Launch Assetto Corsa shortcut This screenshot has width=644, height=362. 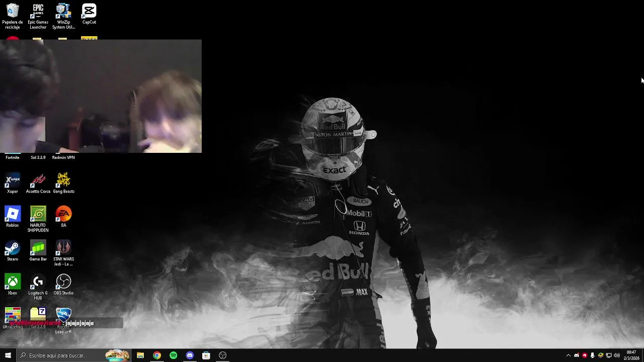[x=38, y=184]
